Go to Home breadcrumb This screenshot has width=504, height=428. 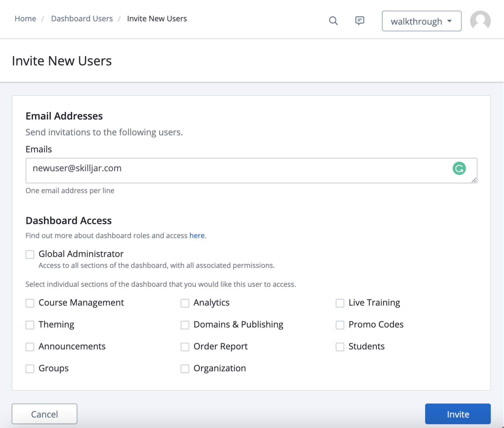25,19
